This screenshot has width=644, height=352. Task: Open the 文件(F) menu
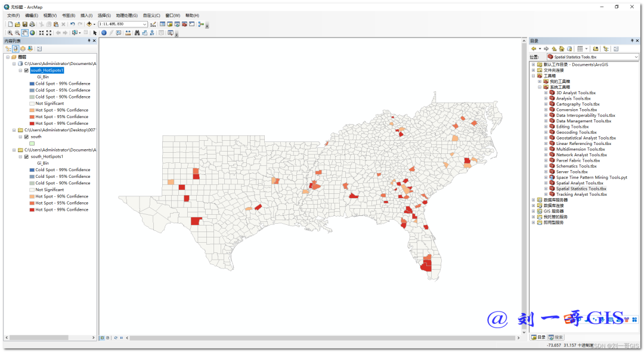[x=14, y=16]
